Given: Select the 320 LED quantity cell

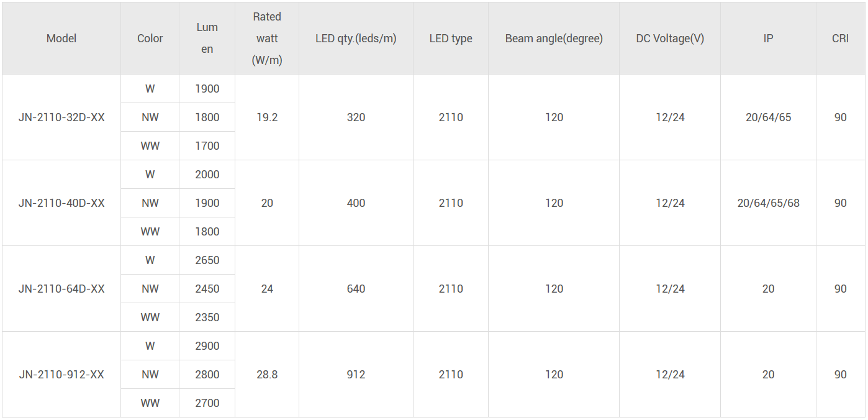Looking at the screenshot, I should tap(356, 117).
